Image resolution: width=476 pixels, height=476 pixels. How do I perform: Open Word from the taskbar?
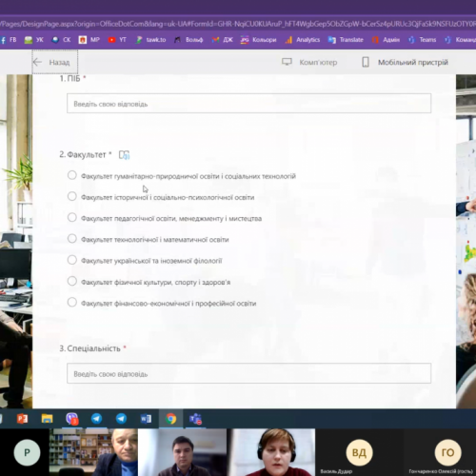pos(146,419)
